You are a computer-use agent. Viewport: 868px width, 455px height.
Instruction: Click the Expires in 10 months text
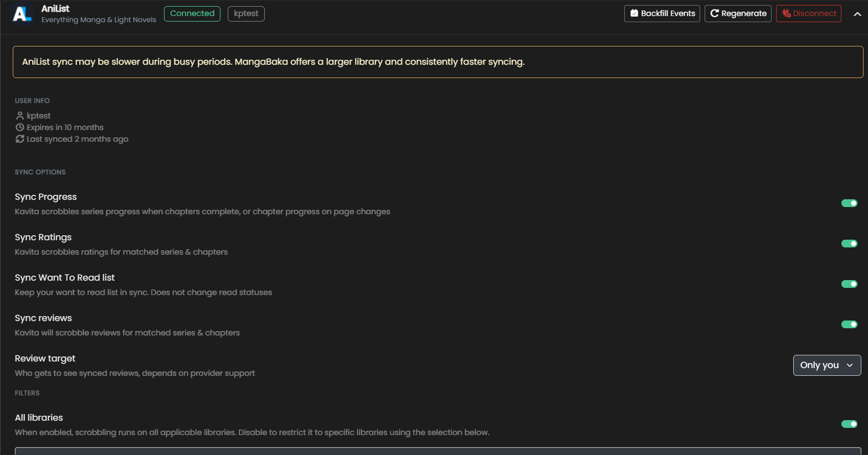(65, 127)
